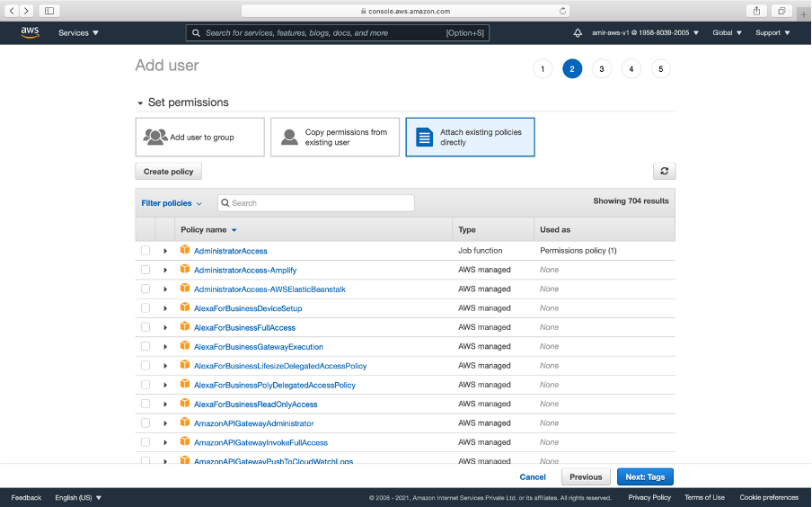The width and height of the screenshot is (812, 507).
Task: Expand the AmazonAPIGatewayAdministrator row arrow
Action: (x=165, y=423)
